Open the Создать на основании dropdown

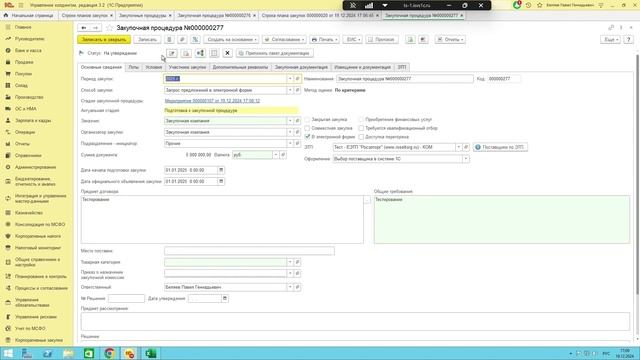(x=231, y=40)
